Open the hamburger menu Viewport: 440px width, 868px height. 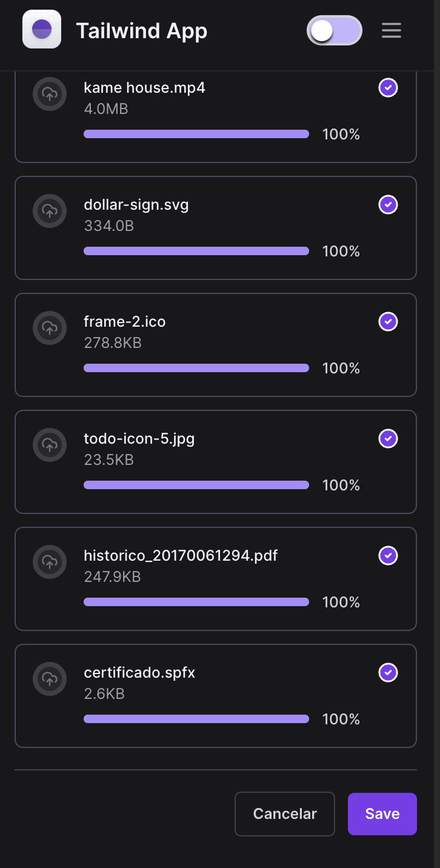coord(392,30)
